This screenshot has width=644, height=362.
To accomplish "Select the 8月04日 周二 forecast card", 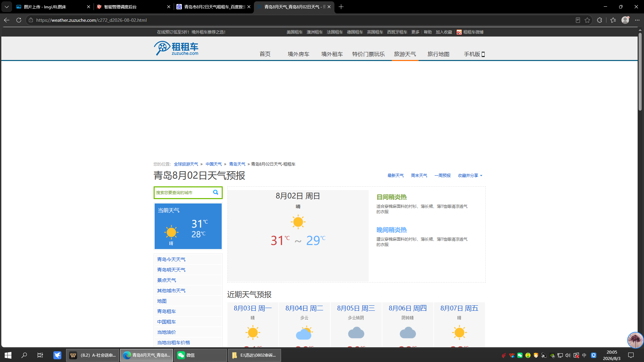I will [305, 325].
